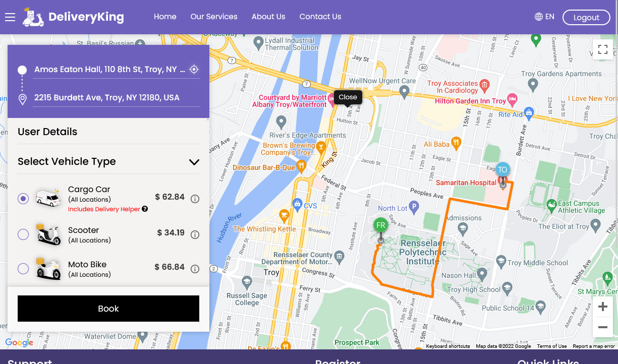Collapse the Select Vehicle Type chevron

pyautogui.click(x=194, y=162)
